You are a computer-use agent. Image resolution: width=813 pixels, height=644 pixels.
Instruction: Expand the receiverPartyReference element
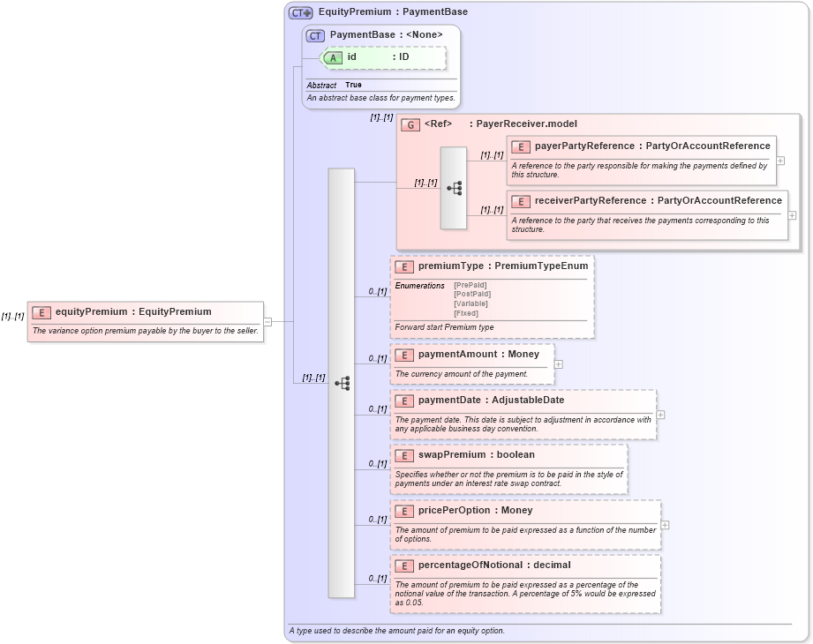click(792, 215)
